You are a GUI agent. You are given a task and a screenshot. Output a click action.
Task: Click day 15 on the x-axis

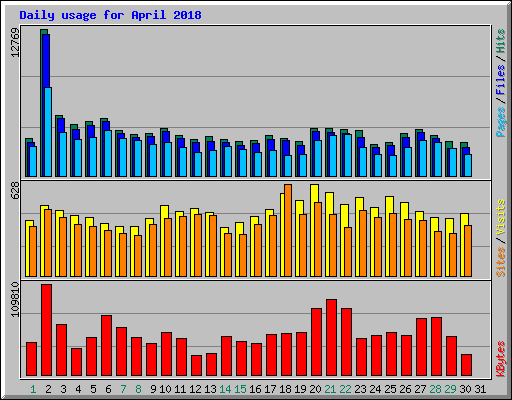click(x=240, y=389)
